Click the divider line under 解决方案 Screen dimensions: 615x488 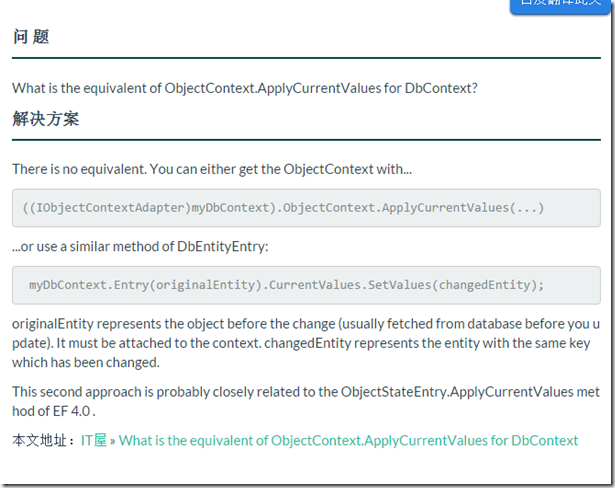306,140
